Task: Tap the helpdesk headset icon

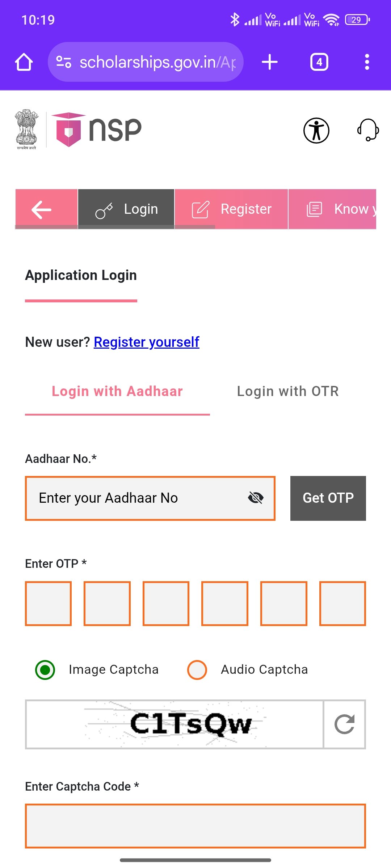Action: pos(368,130)
